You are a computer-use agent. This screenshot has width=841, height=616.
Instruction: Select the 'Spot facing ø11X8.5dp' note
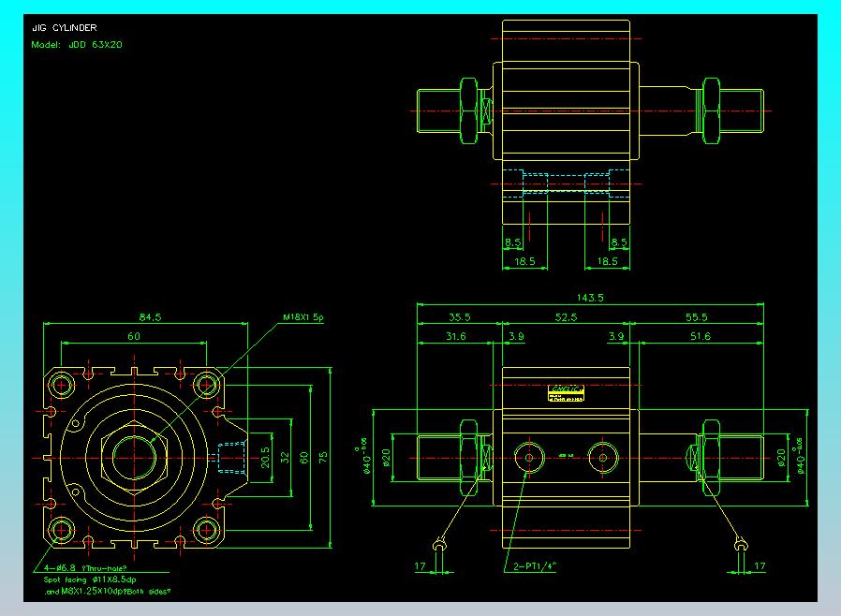[x=90, y=579]
